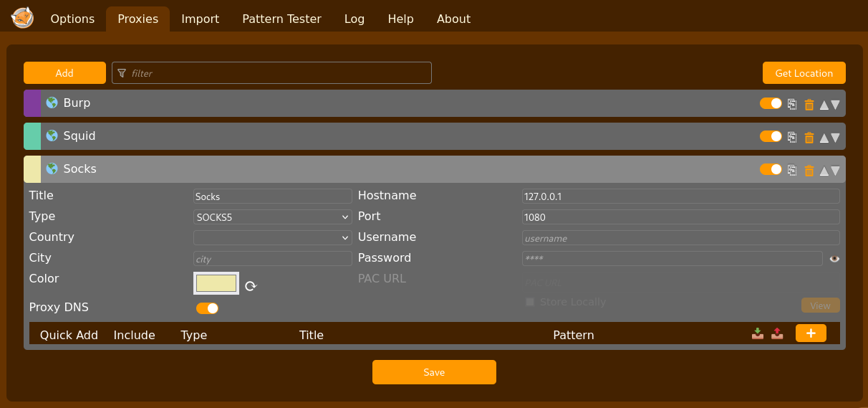Move the Burp proxy down with arrow
Screen dimensions: 868x408
click(835, 104)
